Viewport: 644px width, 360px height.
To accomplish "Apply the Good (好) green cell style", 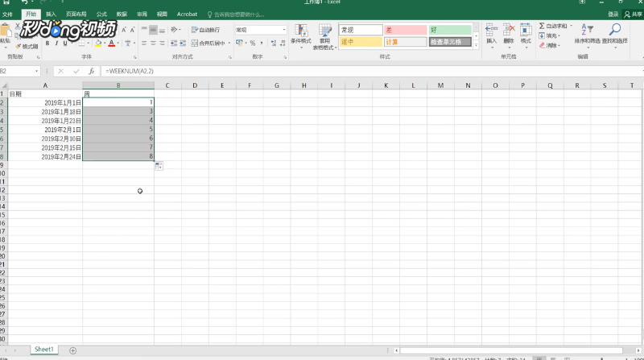I will click(450, 30).
